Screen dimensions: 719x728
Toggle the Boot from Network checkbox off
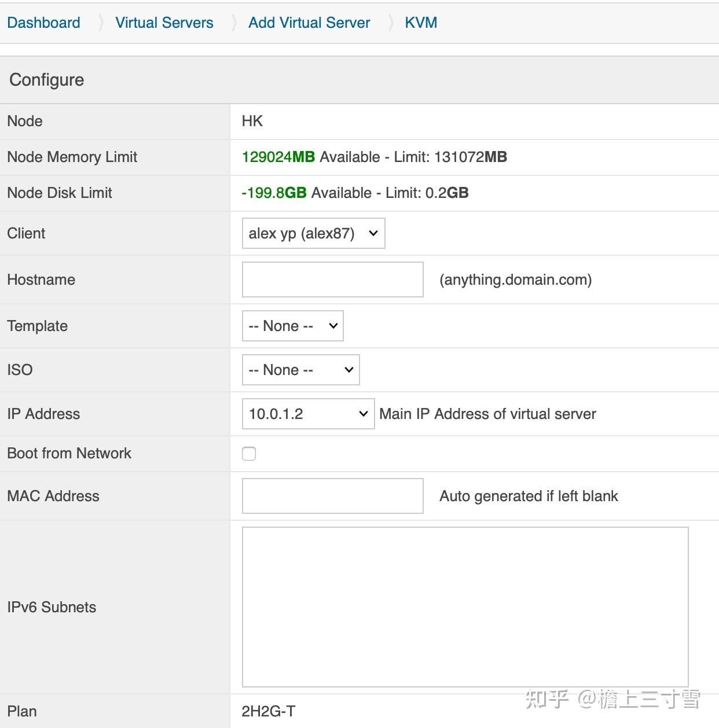click(248, 454)
